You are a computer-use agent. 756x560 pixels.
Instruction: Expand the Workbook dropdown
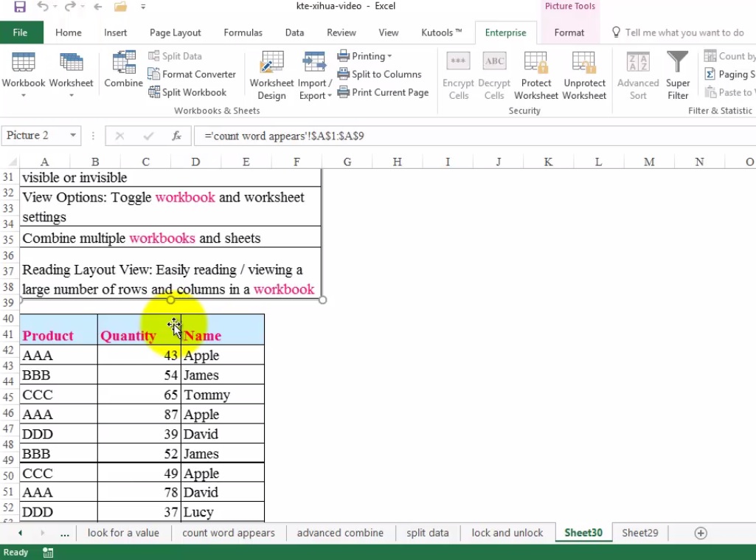[24, 94]
